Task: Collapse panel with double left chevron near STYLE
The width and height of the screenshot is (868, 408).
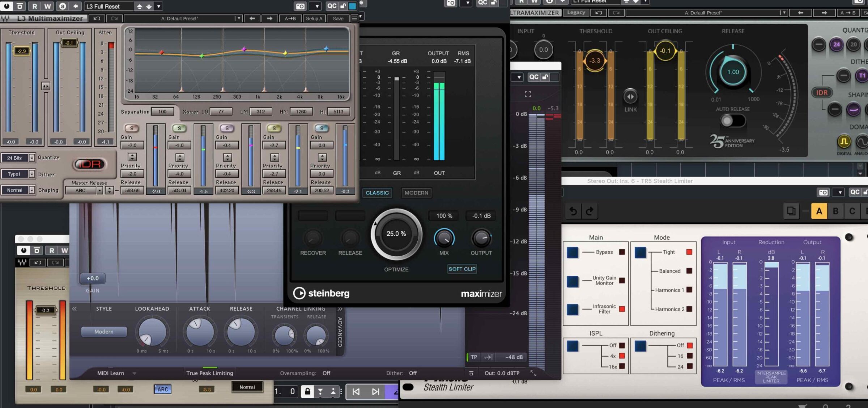Action: coord(74,309)
